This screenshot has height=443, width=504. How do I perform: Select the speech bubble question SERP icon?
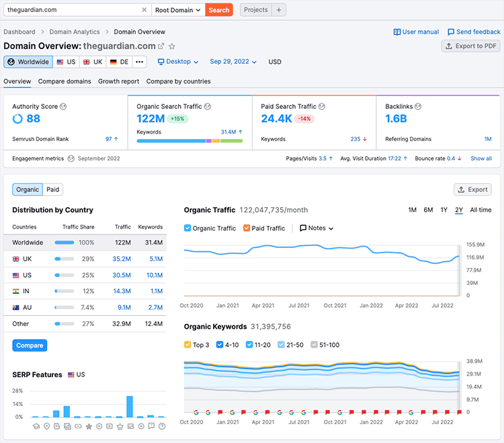pyautogui.click(x=151, y=426)
